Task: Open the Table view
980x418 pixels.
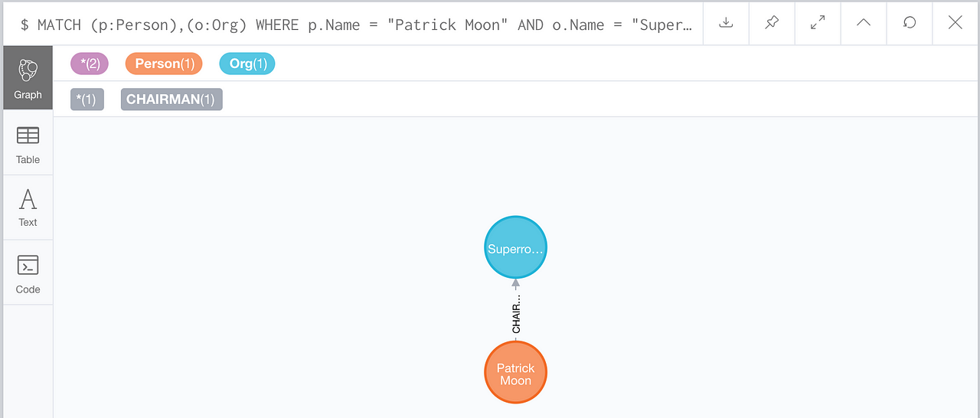Action: point(28,144)
